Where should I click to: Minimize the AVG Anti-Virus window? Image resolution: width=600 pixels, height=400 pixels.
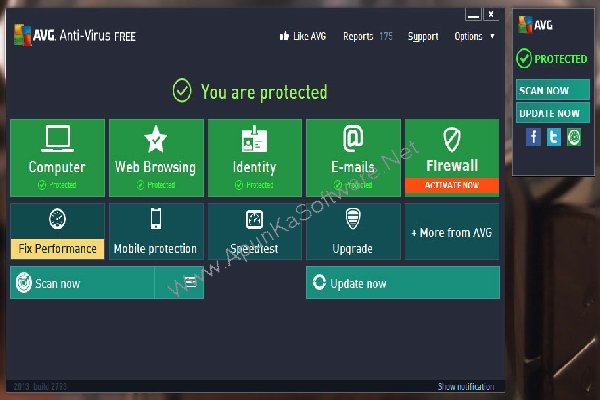click(x=473, y=15)
